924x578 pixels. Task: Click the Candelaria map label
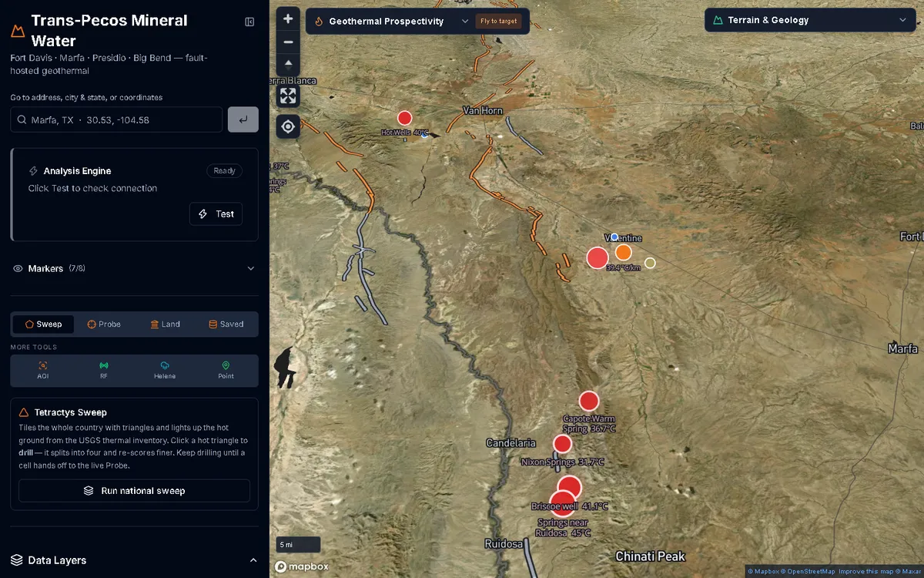[511, 443]
